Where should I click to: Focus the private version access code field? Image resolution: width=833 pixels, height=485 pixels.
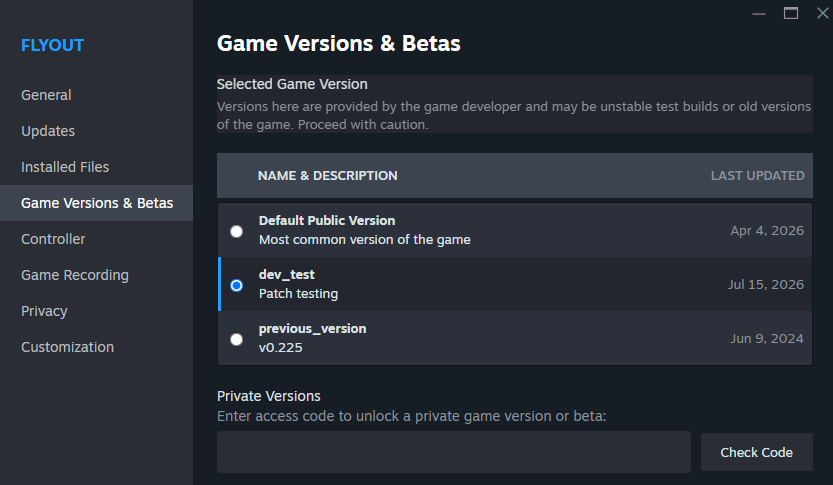point(454,452)
